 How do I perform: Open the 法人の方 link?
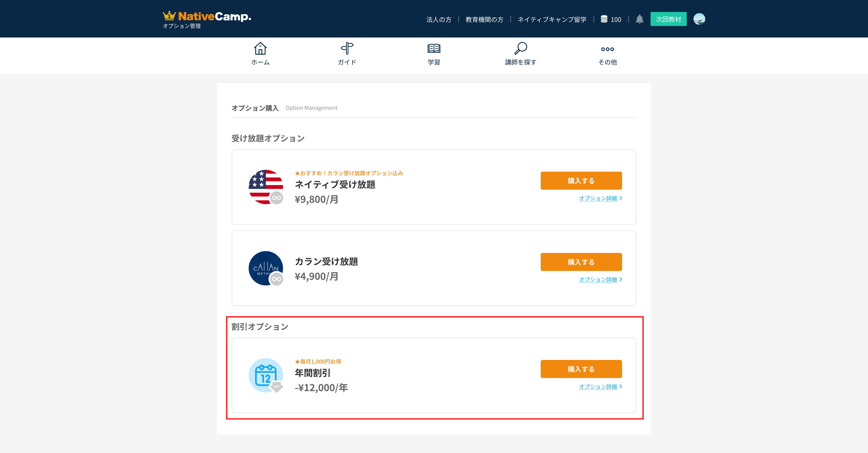[439, 19]
